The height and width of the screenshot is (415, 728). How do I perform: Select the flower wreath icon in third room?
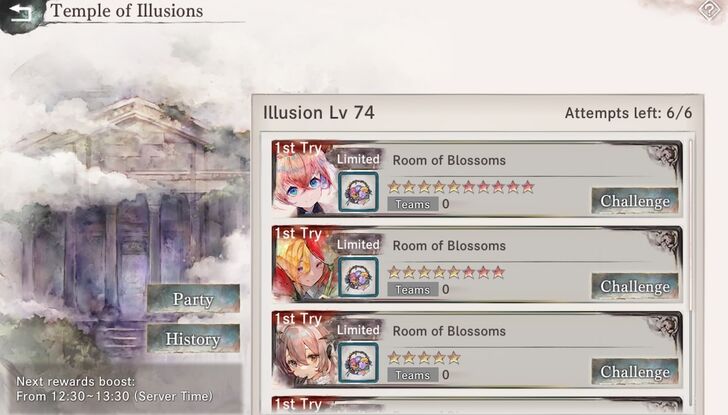click(x=358, y=363)
